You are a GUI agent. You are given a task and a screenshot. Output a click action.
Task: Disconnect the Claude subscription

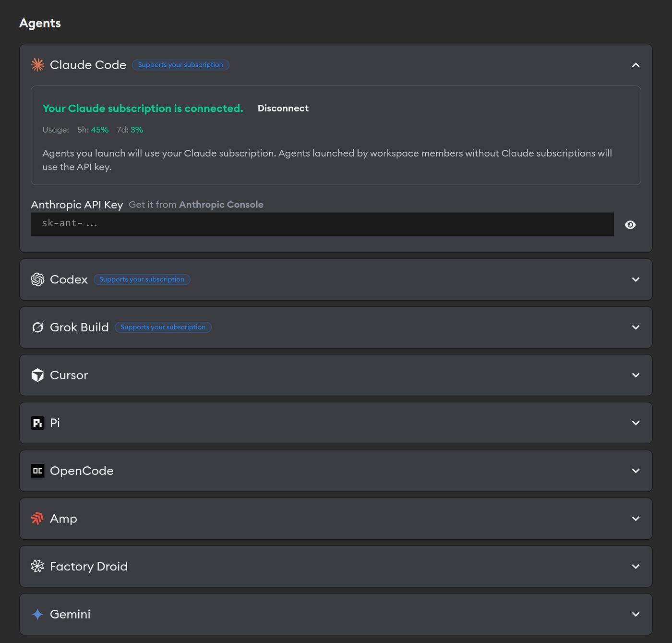coord(283,108)
